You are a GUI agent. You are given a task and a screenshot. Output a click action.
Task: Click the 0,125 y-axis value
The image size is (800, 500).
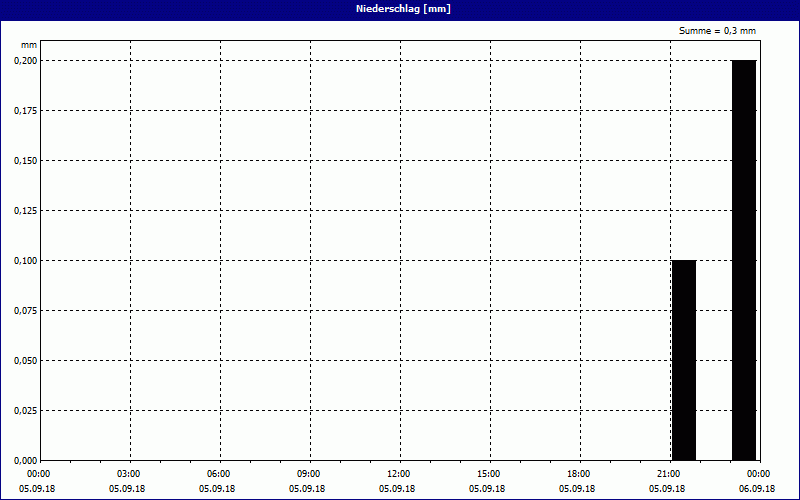25,210
